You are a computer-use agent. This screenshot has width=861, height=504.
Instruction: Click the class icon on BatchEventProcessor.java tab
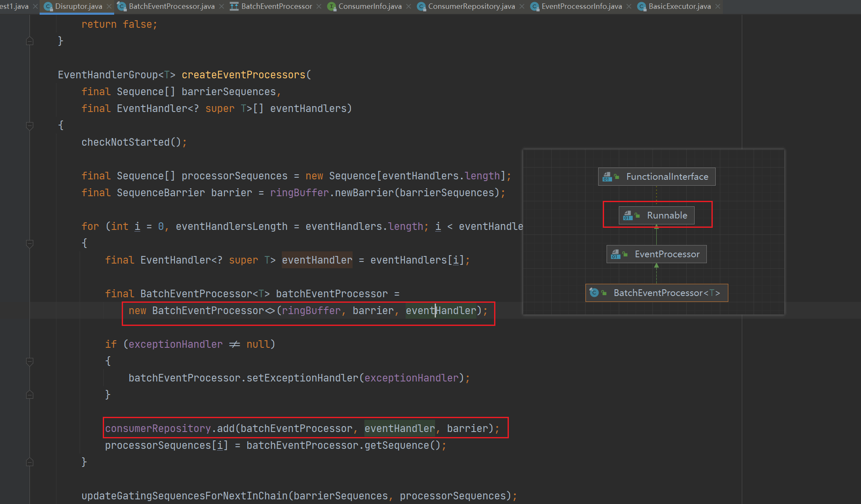(x=122, y=6)
